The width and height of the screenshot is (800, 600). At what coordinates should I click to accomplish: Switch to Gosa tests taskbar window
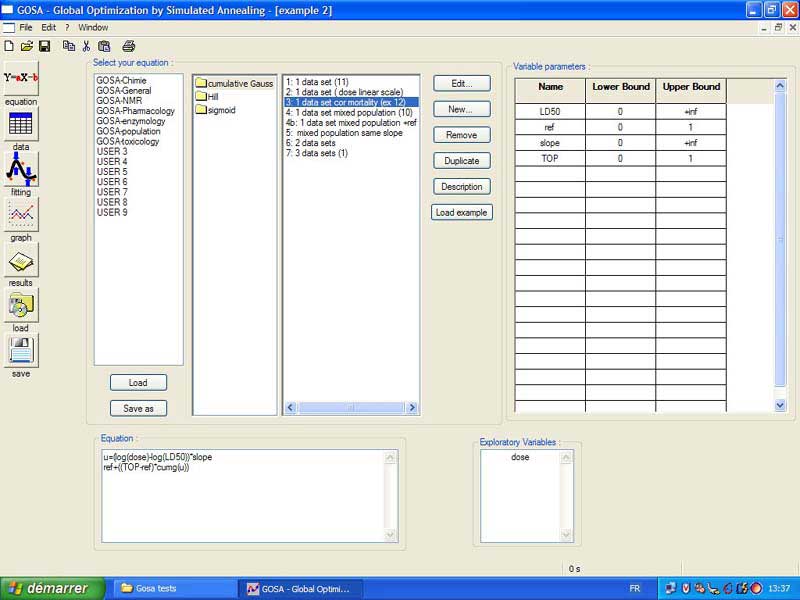[x=175, y=588]
